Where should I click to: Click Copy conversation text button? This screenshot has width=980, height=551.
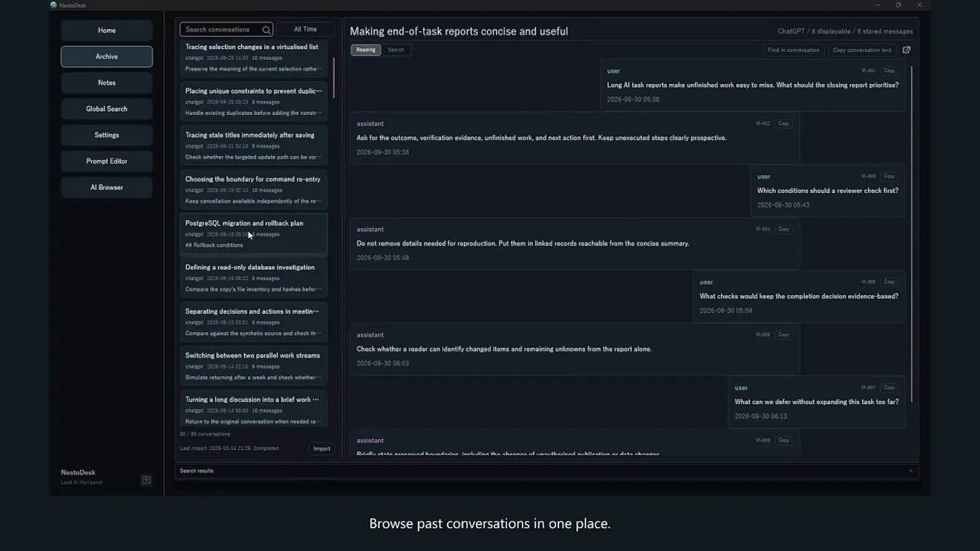coord(862,50)
